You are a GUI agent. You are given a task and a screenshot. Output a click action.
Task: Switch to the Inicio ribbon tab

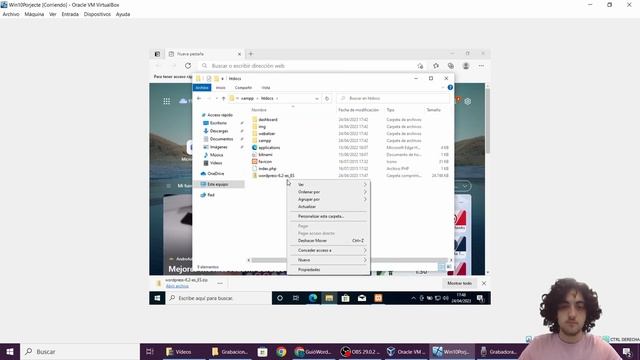tap(220, 88)
